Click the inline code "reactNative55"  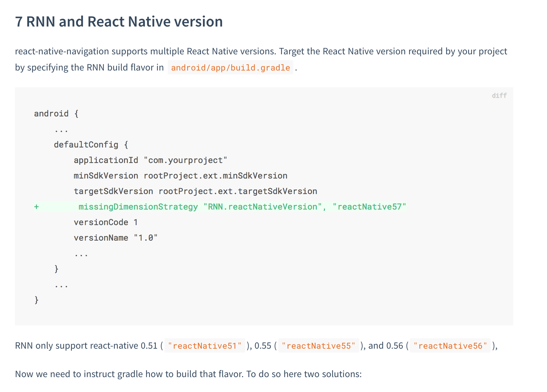click(x=319, y=346)
